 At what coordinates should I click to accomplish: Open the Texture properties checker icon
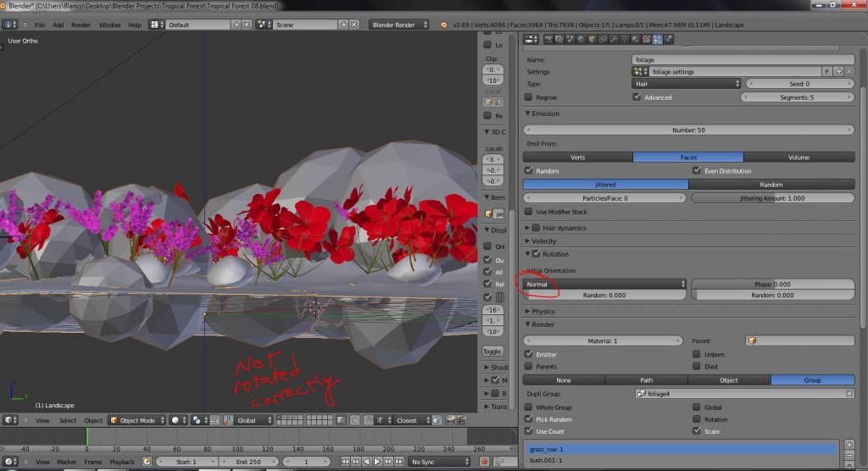click(x=646, y=39)
